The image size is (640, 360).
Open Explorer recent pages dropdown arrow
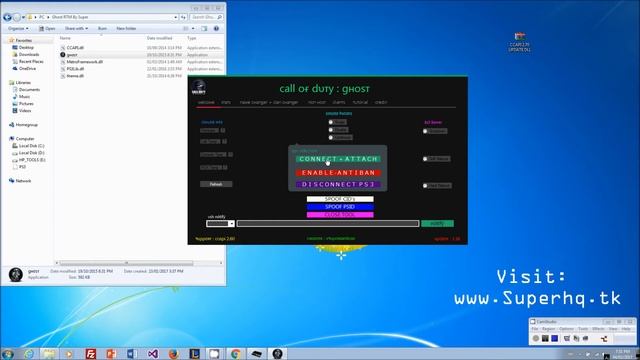23,17
